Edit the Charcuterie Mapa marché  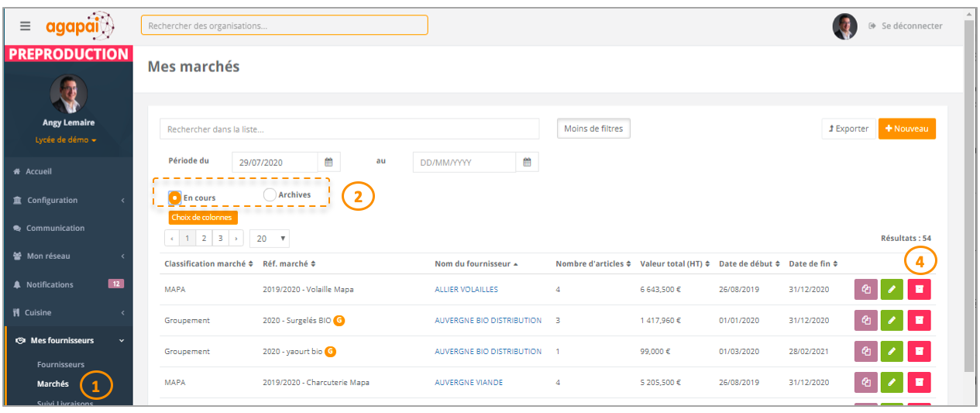892,382
